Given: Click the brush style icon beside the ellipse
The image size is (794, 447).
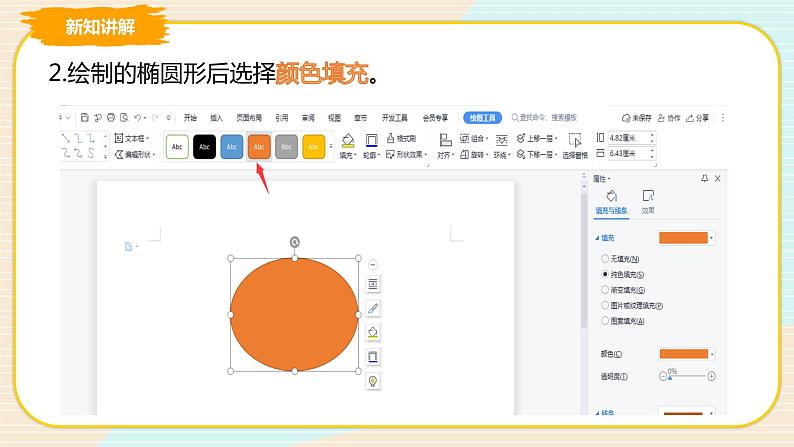Looking at the screenshot, I should coord(373,308).
